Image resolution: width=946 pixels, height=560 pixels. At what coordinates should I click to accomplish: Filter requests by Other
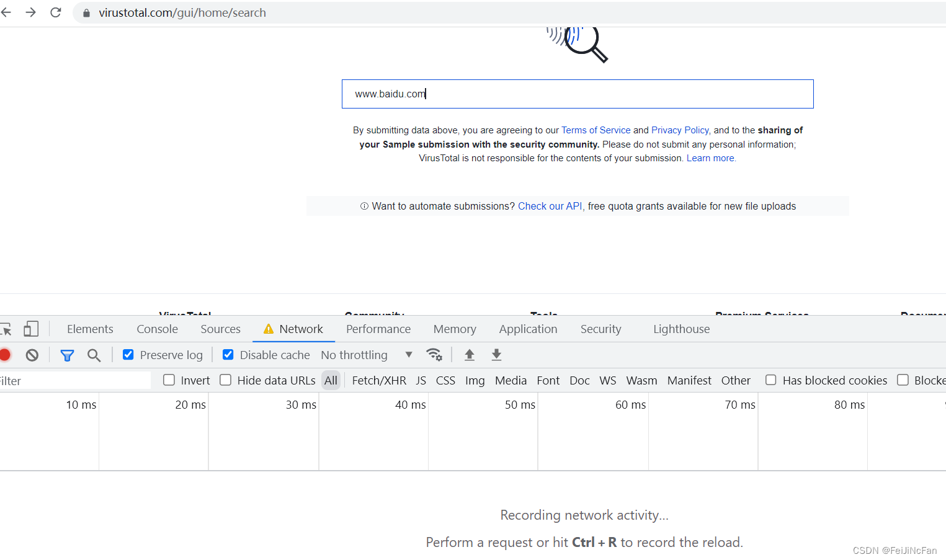pyautogui.click(x=736, y=380)
